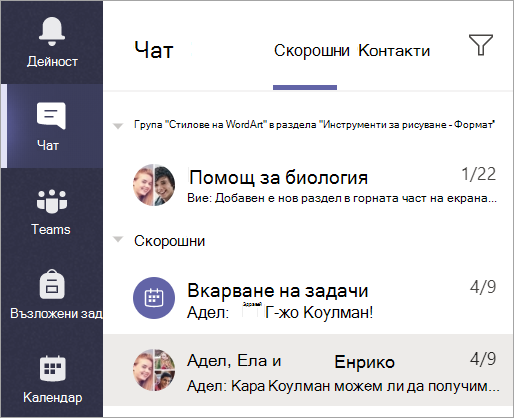Click the 4/9 date on Адел, Ела chat
Image resolution: width=514 pixels, height=418 pixels.
483,359
